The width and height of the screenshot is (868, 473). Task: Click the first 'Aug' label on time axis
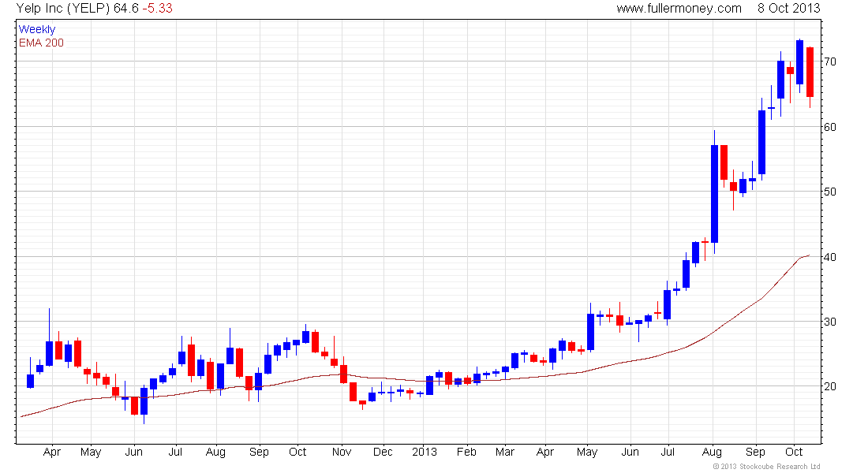215,453
